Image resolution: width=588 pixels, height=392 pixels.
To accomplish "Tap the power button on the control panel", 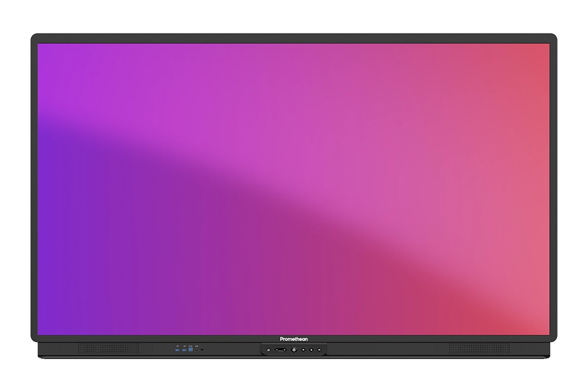I will (268, 350).
